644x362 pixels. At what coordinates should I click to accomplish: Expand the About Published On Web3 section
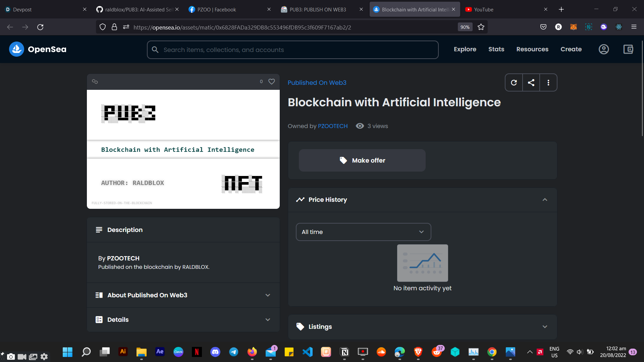click(183, 295)
